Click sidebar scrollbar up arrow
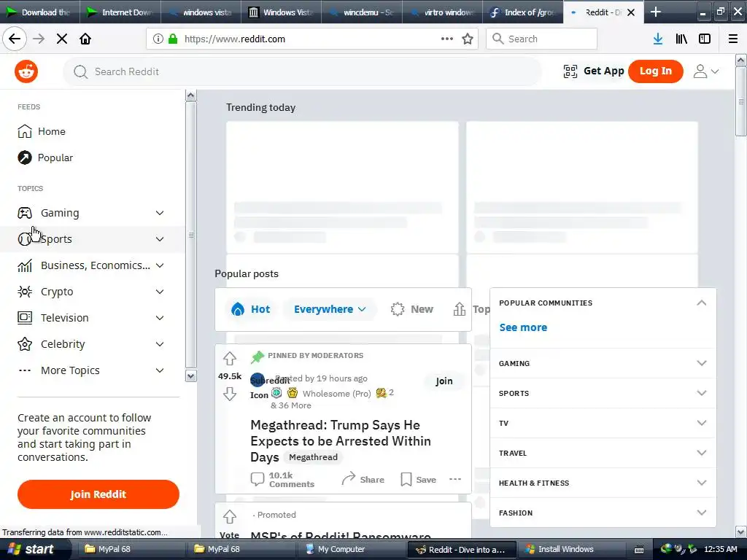 190,96
